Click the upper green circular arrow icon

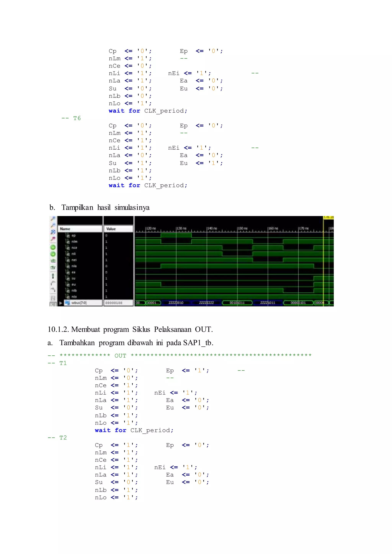coord(53,247)
